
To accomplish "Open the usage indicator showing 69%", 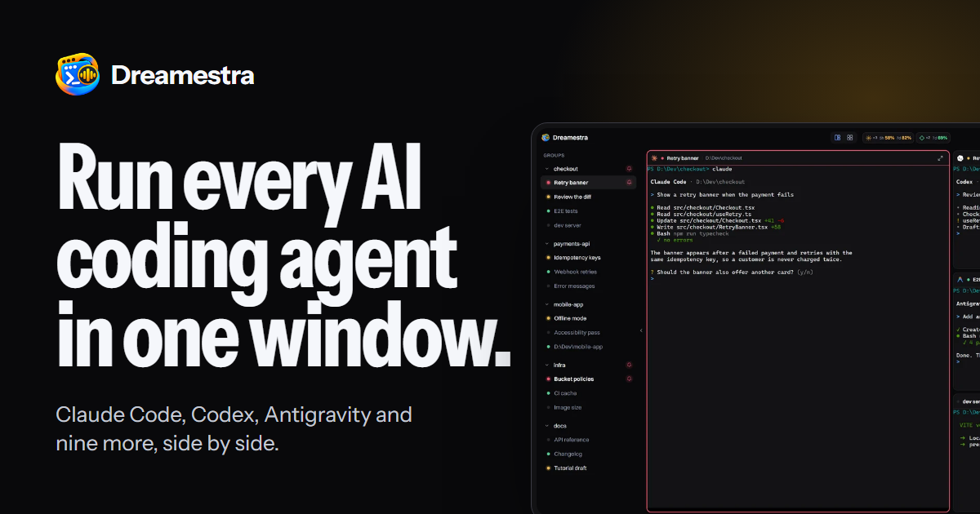I will [933, 138].
